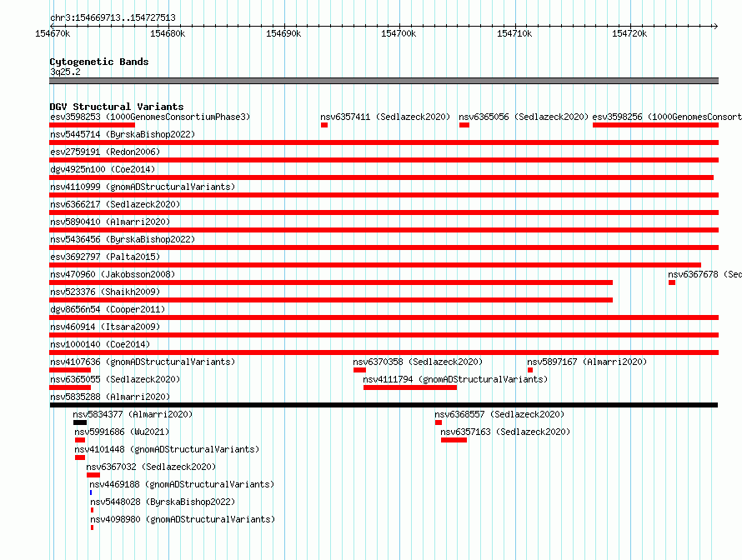Click nsv4107636 gnomAD variant label
The width and height of the screenshot is (742, 560).
coord(143,362)
